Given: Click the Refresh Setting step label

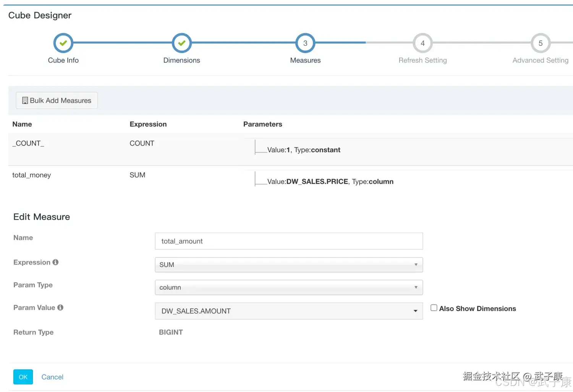Looking at the screenshot, I should [x=422, y=60].
